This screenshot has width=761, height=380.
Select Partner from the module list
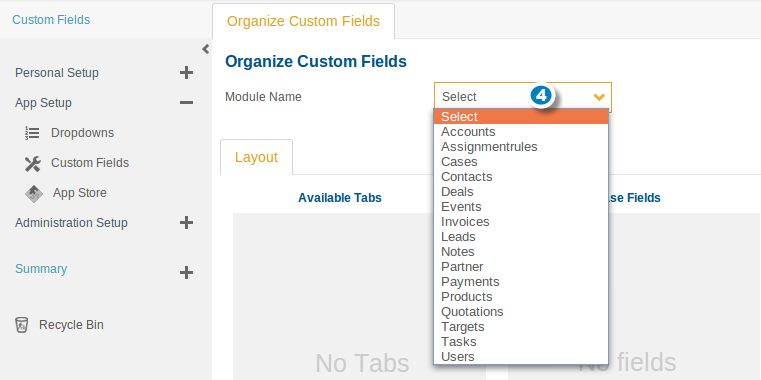point(521,267)
